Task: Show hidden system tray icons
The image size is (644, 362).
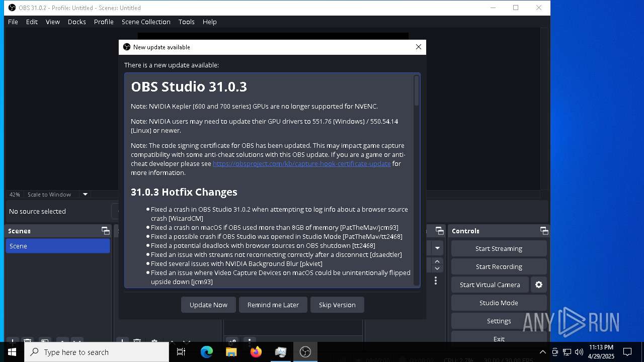Action: pyautogui.click(x=542, y=352)
